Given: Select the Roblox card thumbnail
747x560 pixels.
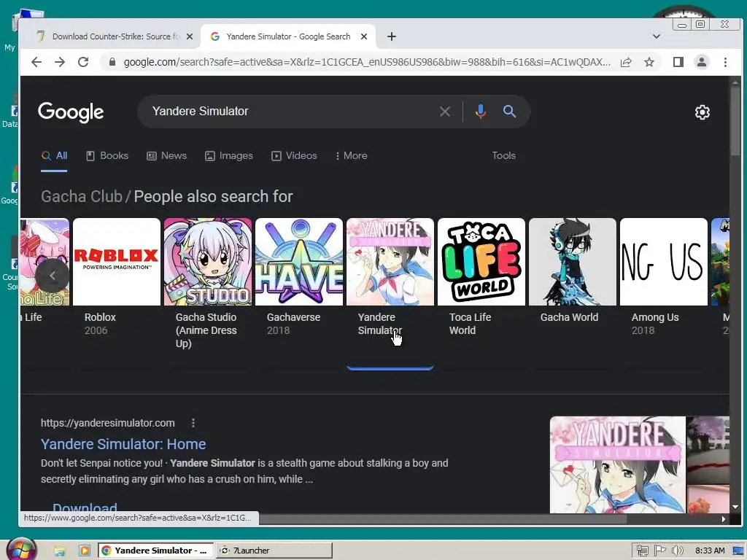Looking at the screenshot, I should (x=117, y=262).
